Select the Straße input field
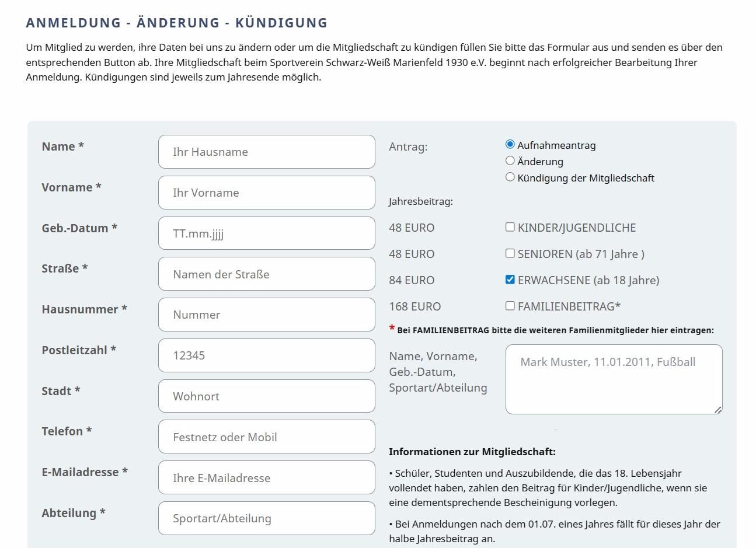The image size is (756, 548). pyautogui.click(x=266, y=274)
